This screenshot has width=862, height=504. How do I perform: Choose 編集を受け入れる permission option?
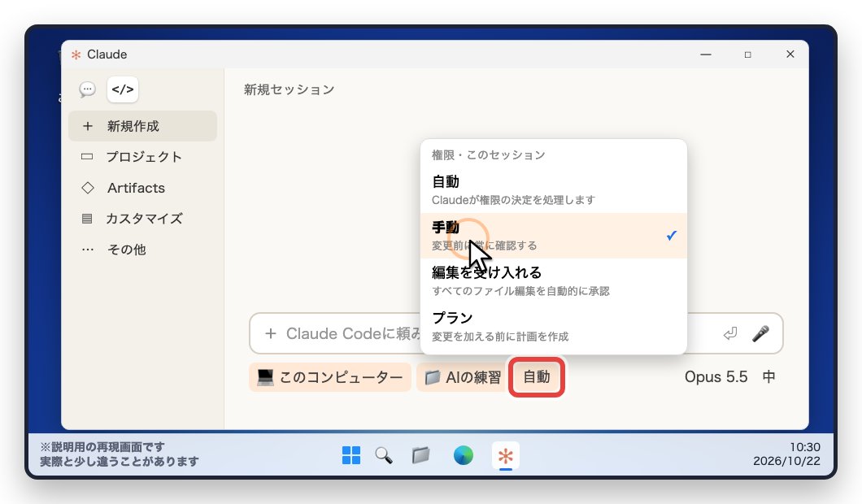click(554, 280)
